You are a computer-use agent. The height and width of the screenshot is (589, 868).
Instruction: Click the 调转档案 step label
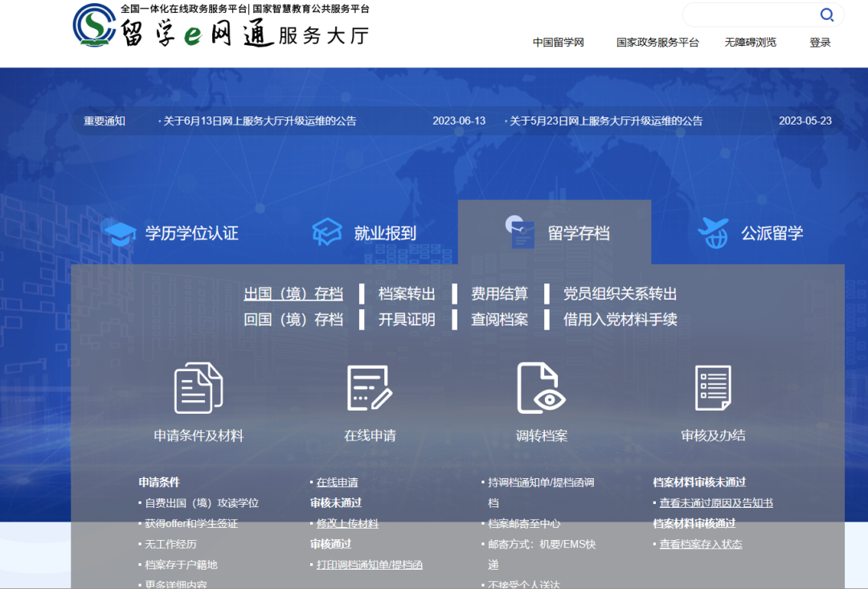[542, 436]
